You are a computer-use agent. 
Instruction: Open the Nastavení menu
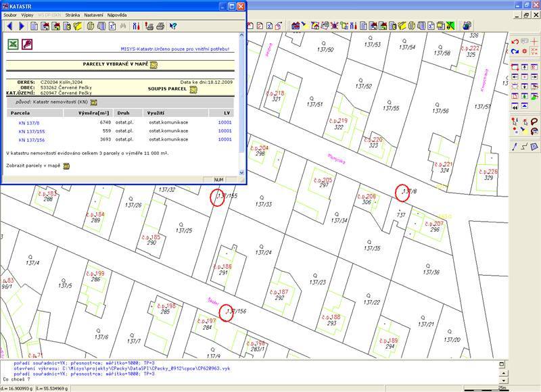pos(93,15)
